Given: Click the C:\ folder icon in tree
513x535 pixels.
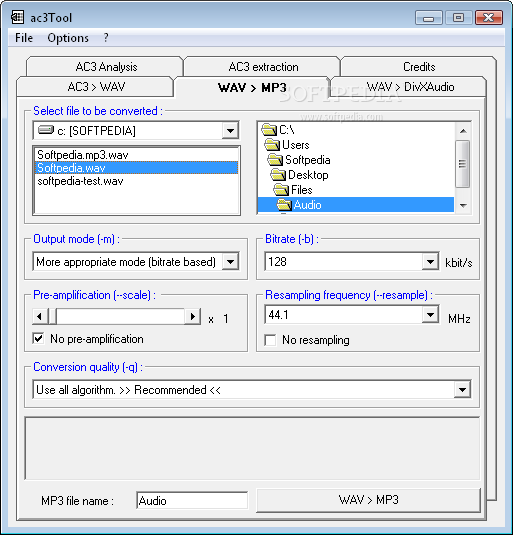Looking at the screenshot, I should [x=269, y=130].
